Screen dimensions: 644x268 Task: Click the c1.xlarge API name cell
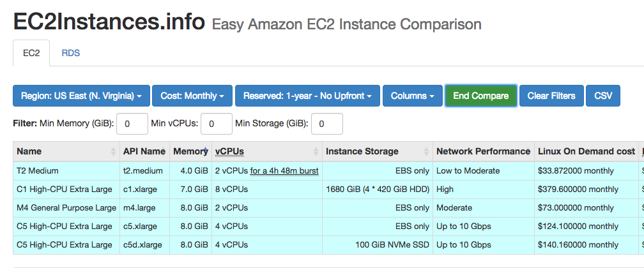click(x=144, y=190)
